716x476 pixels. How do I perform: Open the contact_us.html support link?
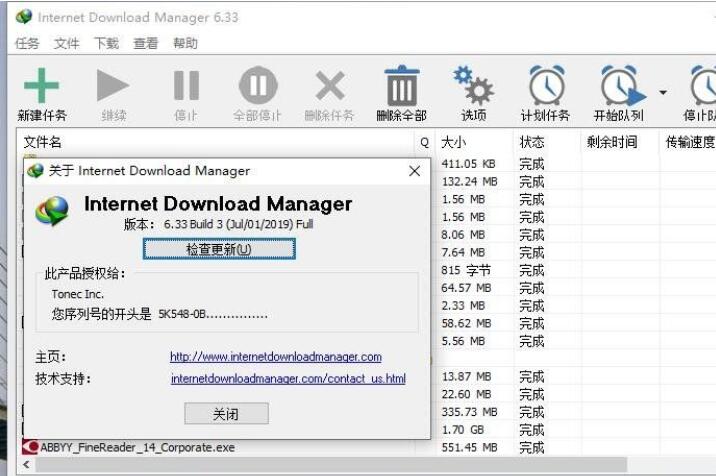(288, 379)
